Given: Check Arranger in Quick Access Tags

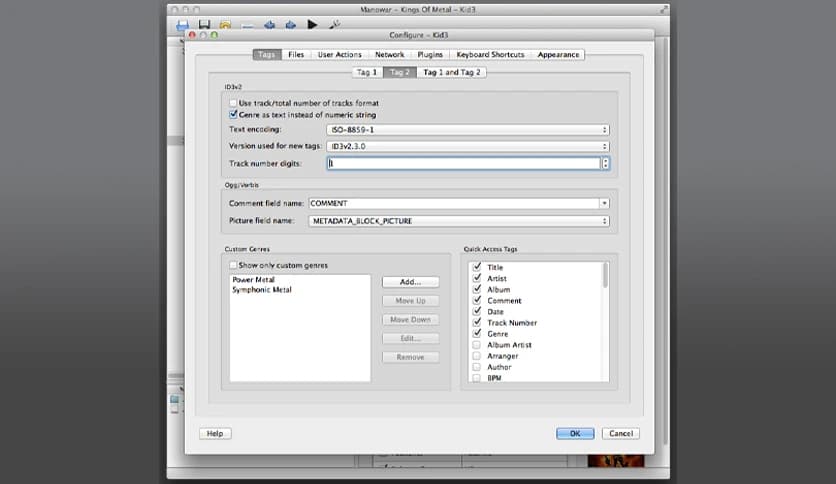Looking at the screenshot, I should click(x=477, y=356).
